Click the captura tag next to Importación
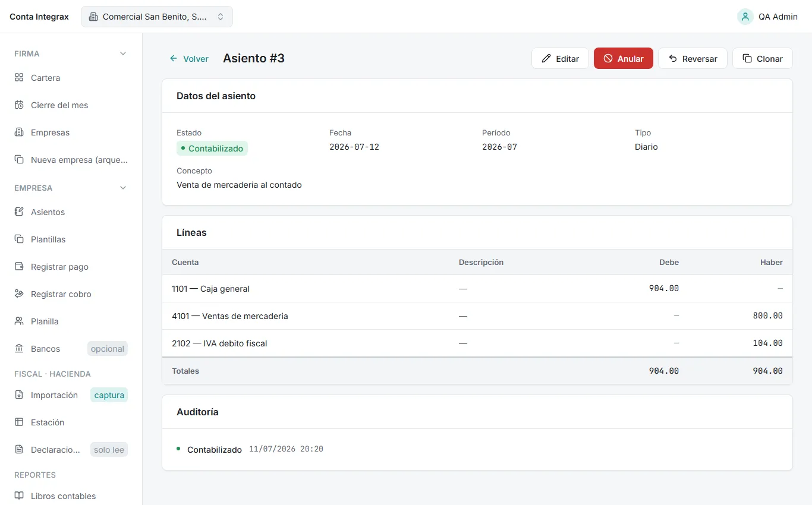Viewport: 812px width, 505px height. (109, 395)
